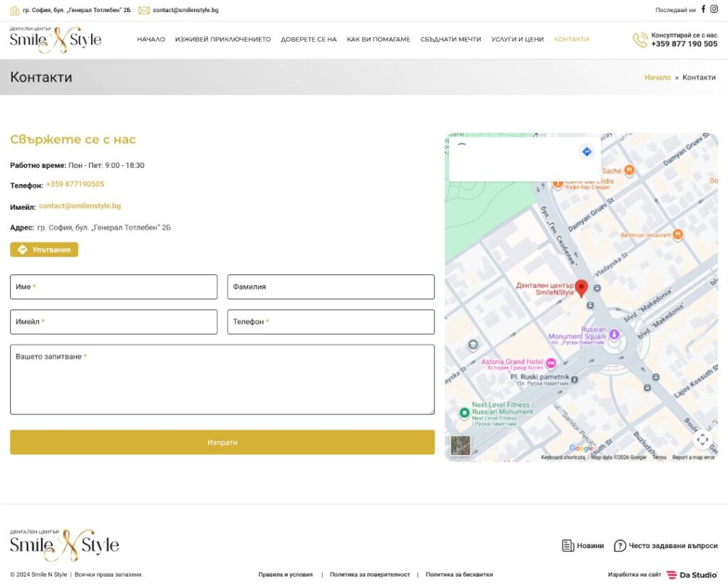Open Политика за бисквитки link
728x588 pixels.
[x=459, y=574]
